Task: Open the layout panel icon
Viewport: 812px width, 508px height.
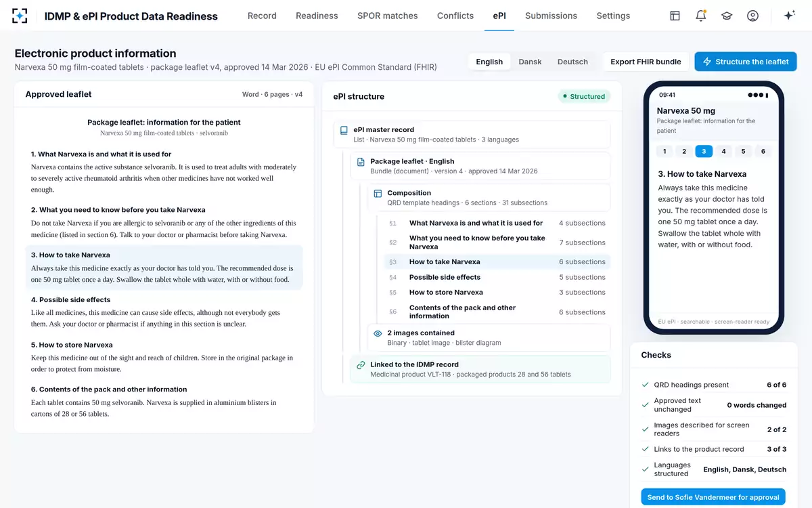Action: point(675,16)
